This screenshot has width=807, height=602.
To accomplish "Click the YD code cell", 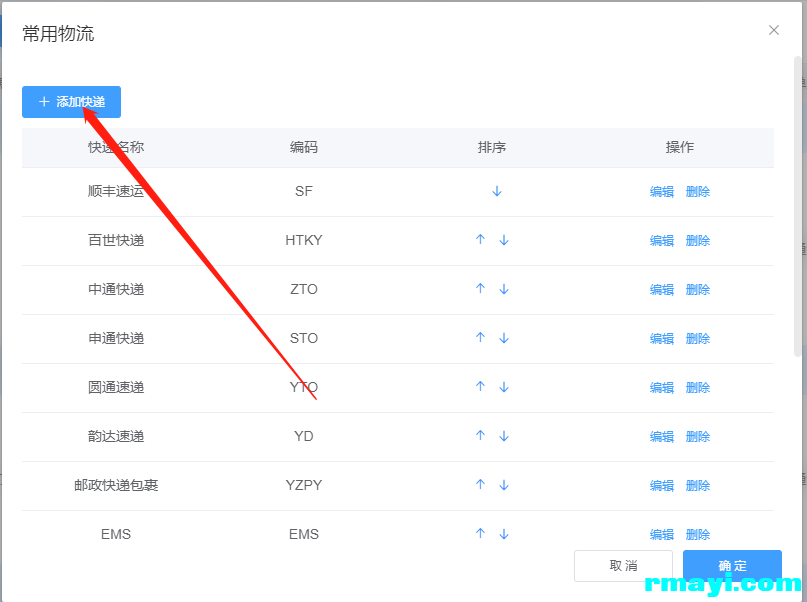I will [x=304, y=436].
